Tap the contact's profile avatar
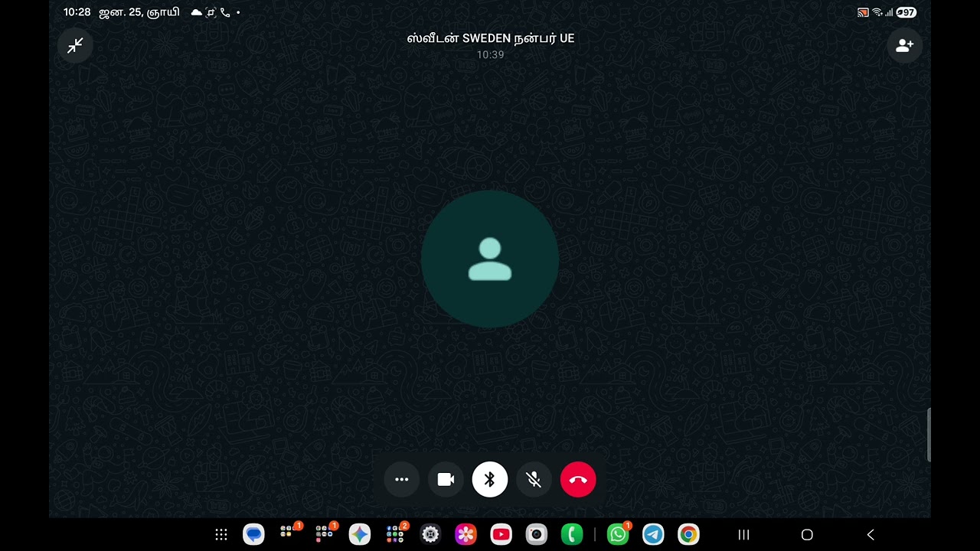This screenshot has width=980, height=551. point(490,259)
